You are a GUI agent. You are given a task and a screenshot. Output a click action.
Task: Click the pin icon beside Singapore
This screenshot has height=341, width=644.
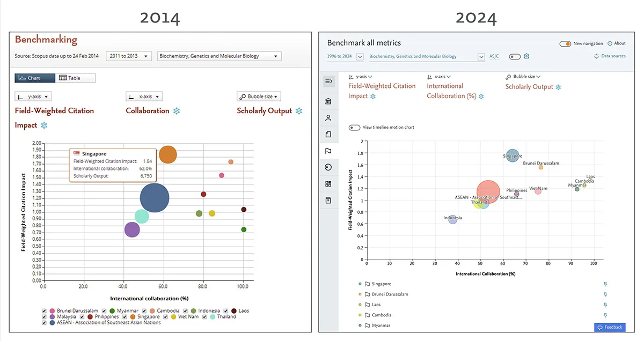tap(605, 284)
